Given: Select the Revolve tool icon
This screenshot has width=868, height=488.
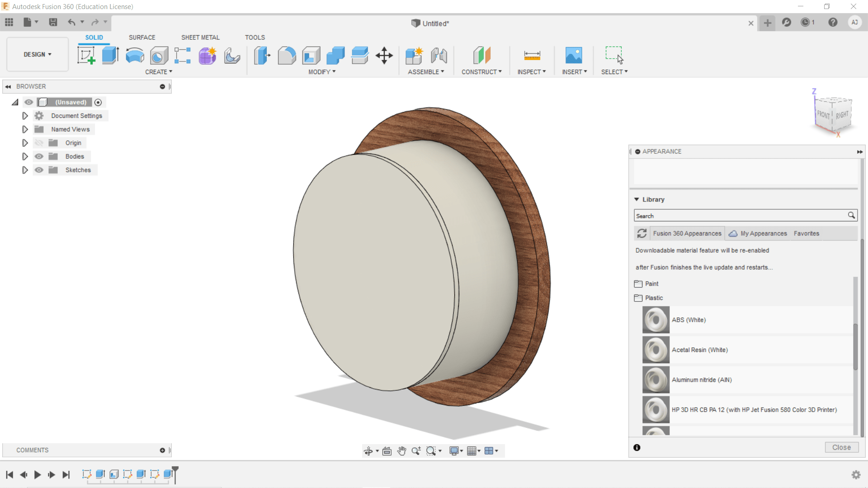Looking at the screenshot, I should tap(135, 56).
